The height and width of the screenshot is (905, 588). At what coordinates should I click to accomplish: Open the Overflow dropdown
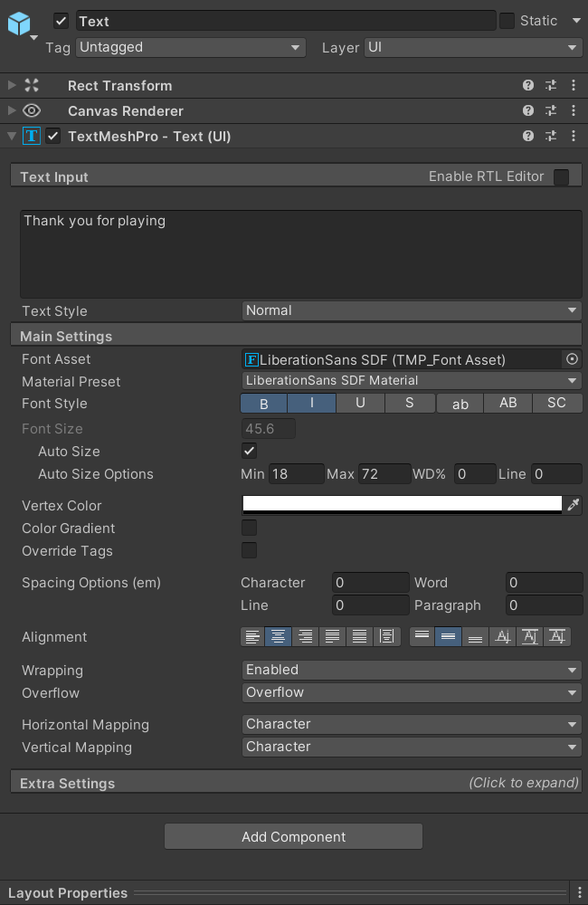point(412,692)
